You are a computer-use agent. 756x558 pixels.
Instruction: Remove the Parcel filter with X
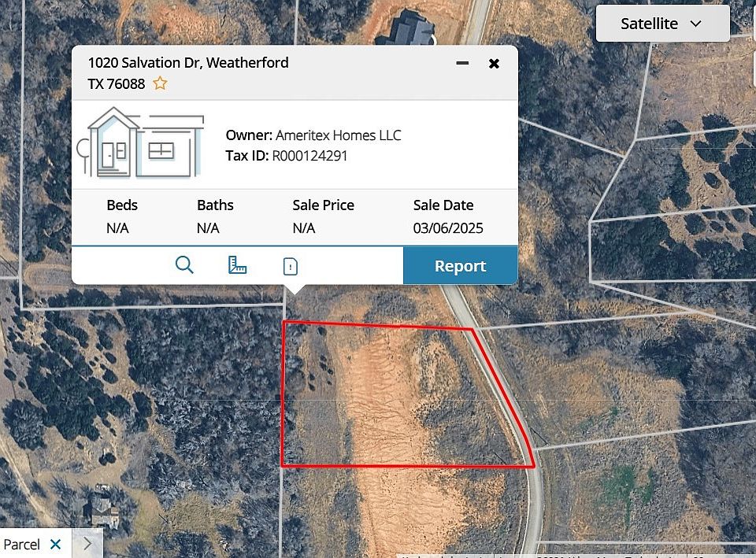click(x=55, y=545)
